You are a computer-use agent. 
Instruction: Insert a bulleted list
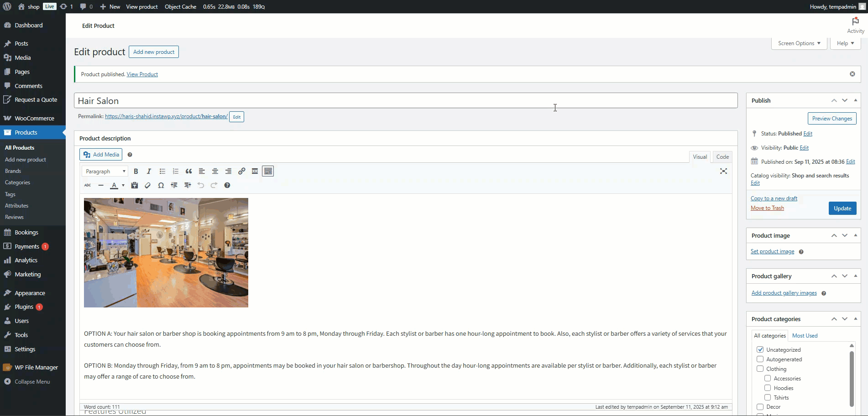point(162,171)
